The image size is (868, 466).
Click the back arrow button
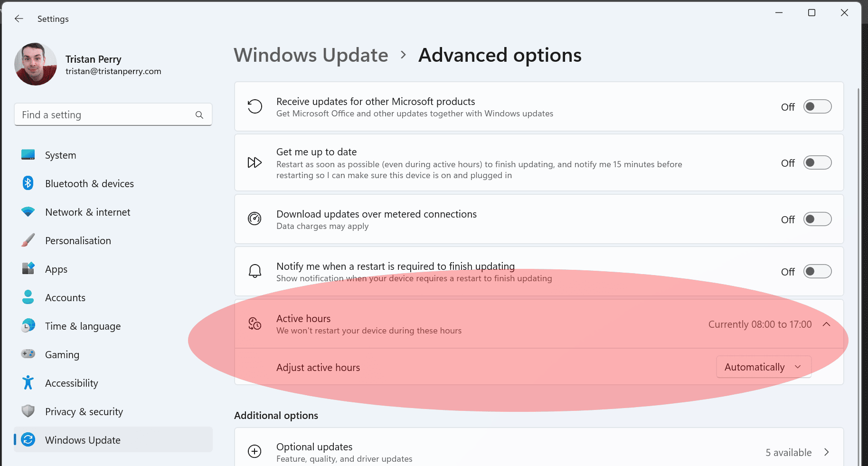click(x=19, y=19)
